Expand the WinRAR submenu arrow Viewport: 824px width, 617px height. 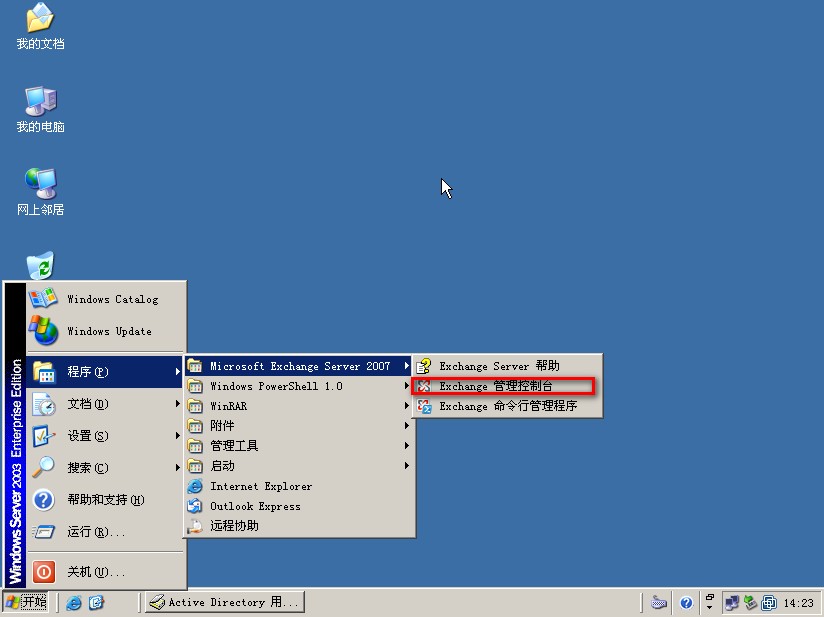[407, 406]
